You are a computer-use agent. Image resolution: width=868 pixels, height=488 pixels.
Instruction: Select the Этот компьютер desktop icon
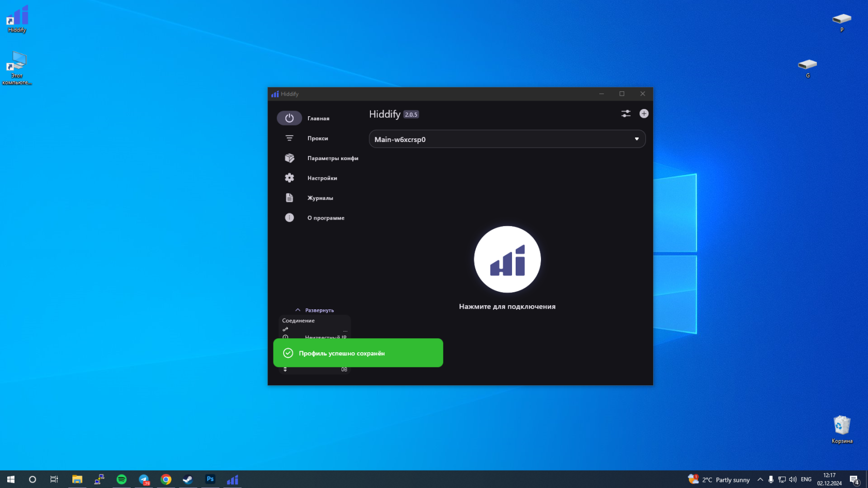17,68
